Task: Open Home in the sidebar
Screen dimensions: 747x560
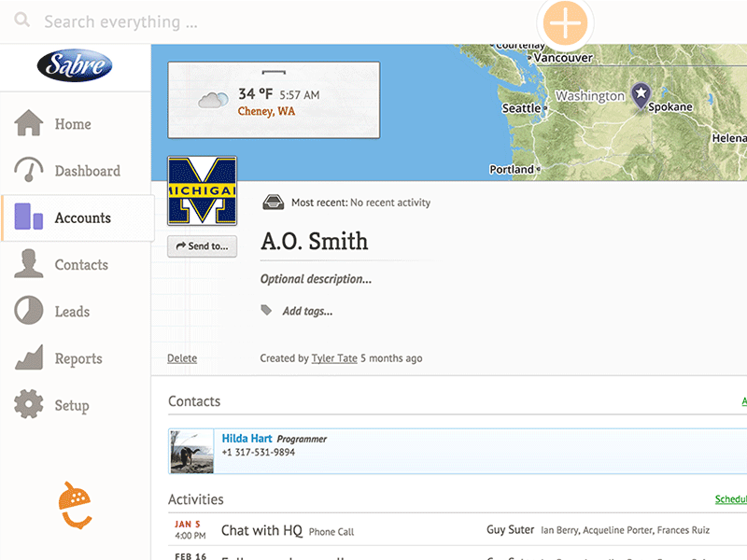Action: [x=73, y=124]
